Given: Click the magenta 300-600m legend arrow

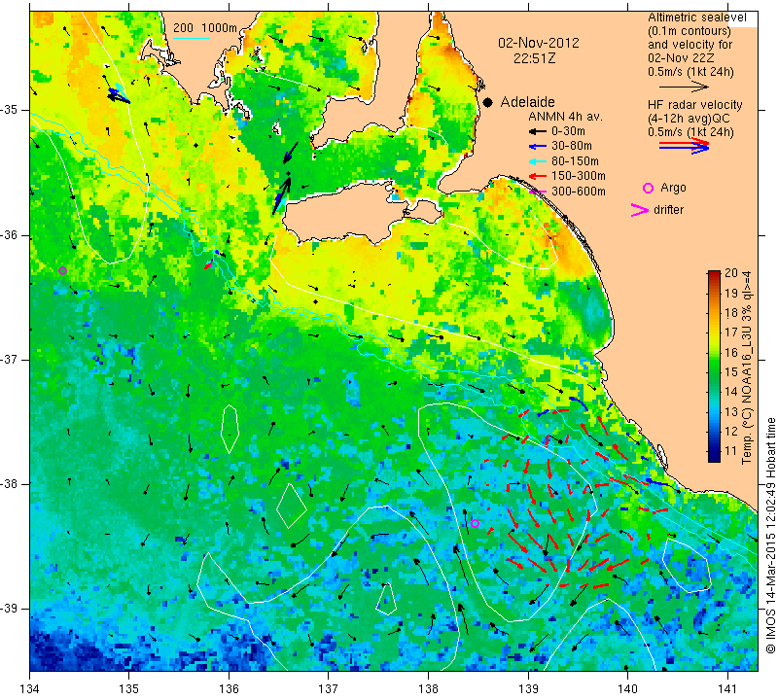Looking at the screenshot, I should (x=537, y=192).
